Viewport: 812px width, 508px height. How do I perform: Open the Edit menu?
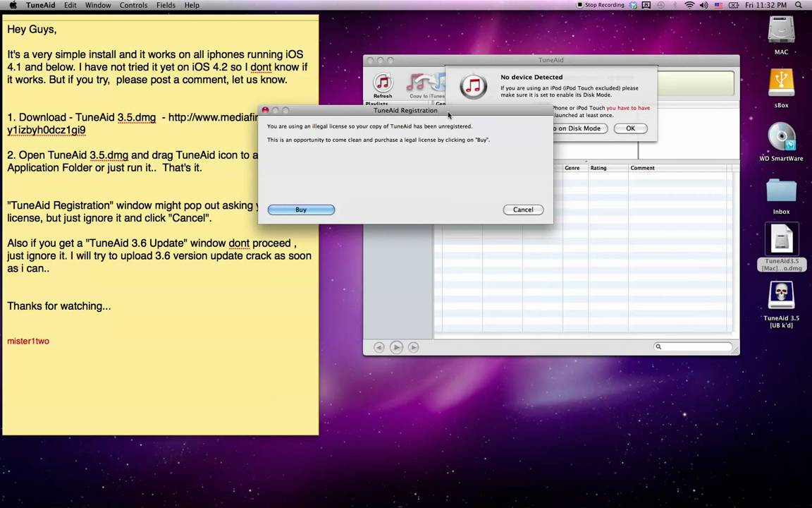point(70,5)
